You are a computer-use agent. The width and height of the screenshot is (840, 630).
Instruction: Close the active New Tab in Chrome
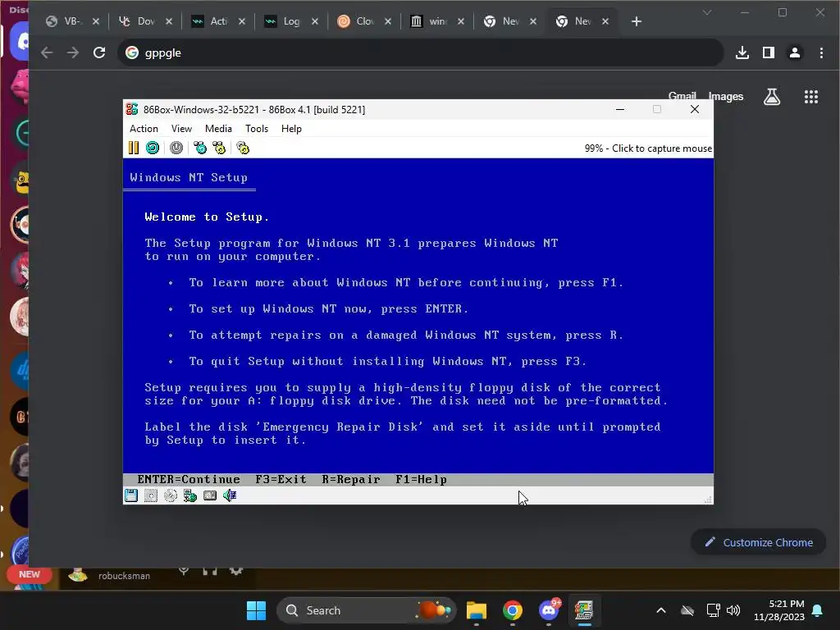coord(605,21)
